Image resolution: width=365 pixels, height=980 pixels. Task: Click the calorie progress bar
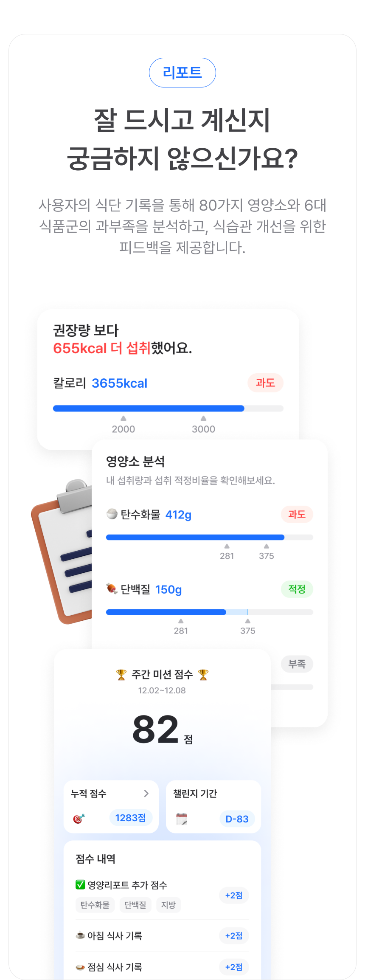click(x=168, y=408)
